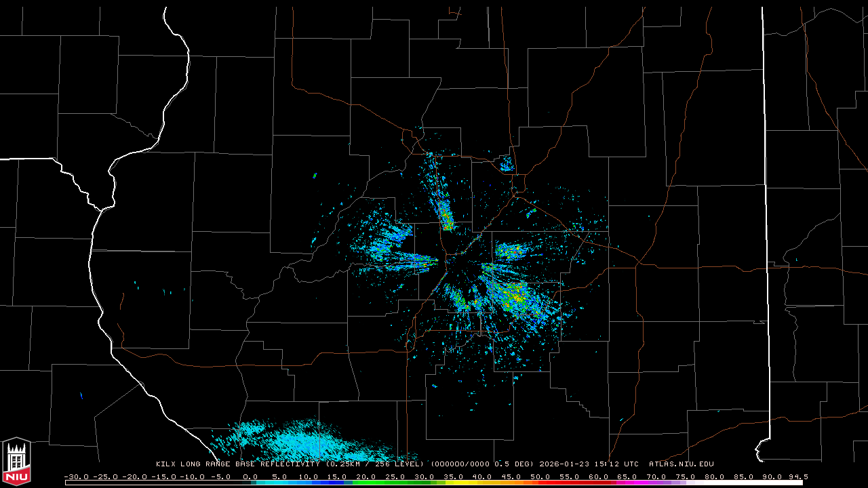The width and height of the screenshot is (868, 488).
Task: Click the NIU logo in the corner
Action: 16,461
